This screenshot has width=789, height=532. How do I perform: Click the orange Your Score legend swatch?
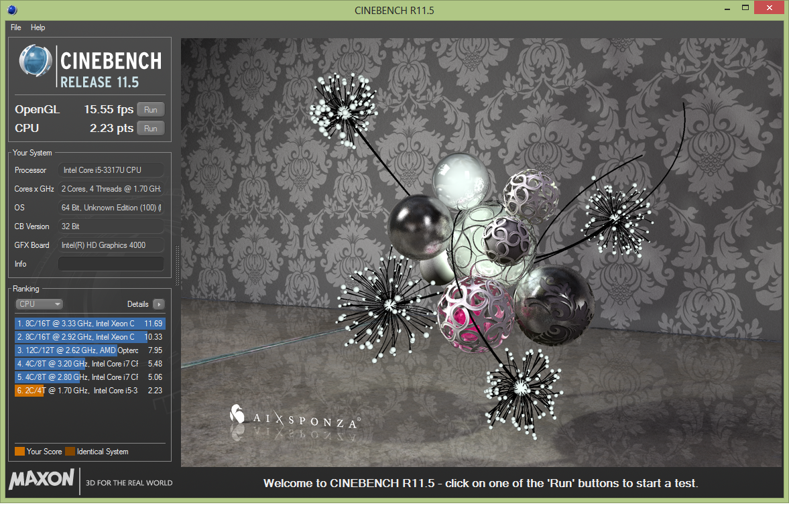(x=19, y=452)
